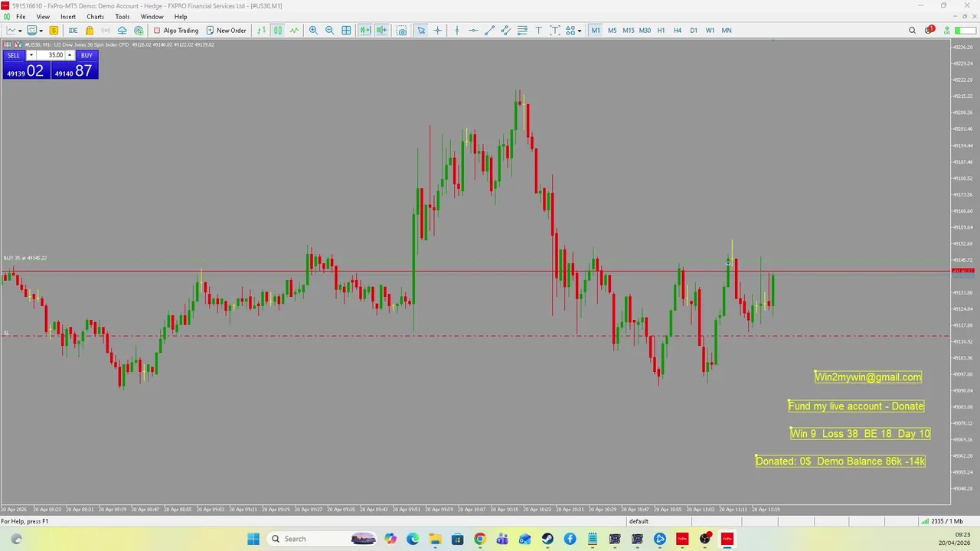980x551 pixels.
Task: Zoom out on the chart
Action: pyautogui.click(x=330, y=31)
